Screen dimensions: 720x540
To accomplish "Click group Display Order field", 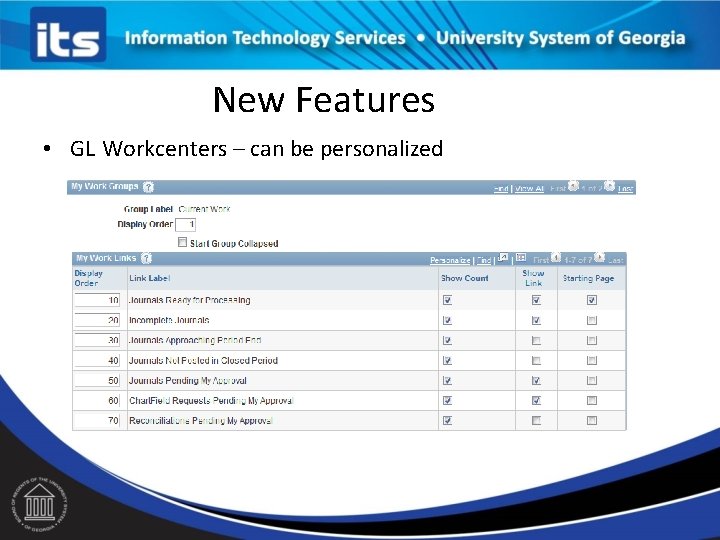I will point(186,225).
